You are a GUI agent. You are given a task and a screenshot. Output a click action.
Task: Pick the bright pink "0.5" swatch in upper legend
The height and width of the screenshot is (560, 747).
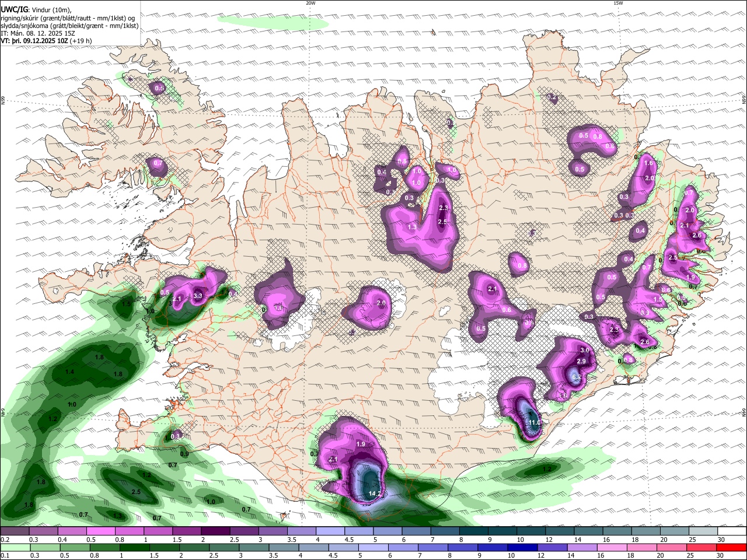tap(100, 531)
